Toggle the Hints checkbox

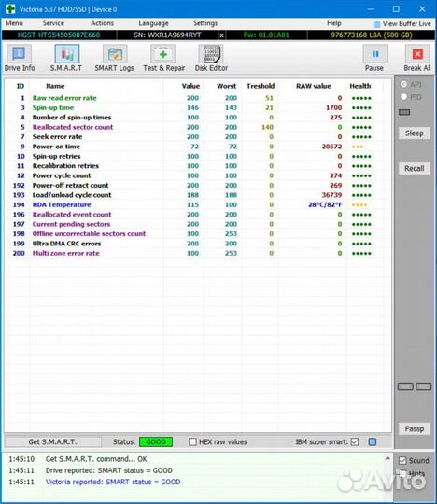pyautogui.click(x=402, y=473)
